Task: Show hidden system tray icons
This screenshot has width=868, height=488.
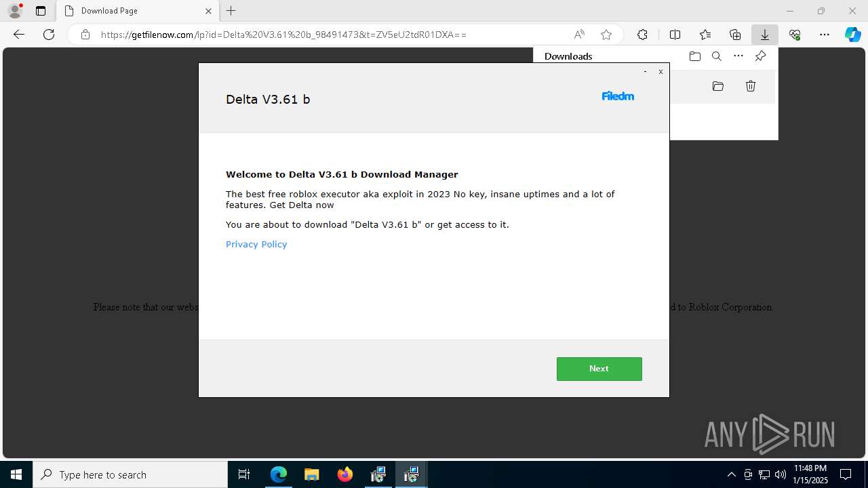Action: click(x=731, y=474)
